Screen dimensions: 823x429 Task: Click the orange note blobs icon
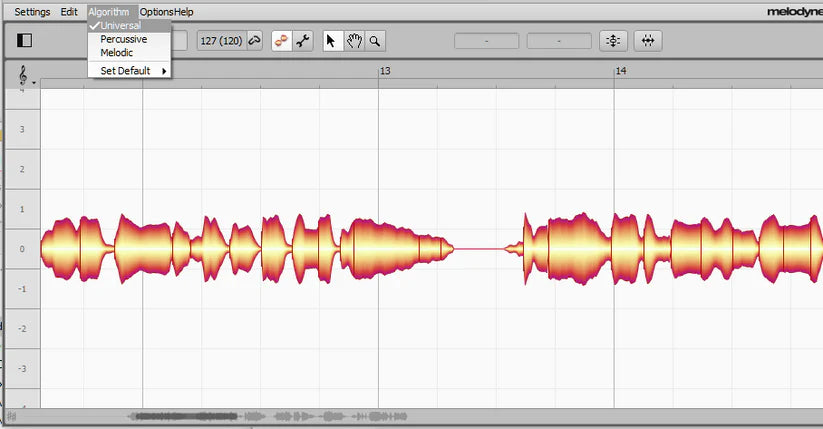click(282, 41)
